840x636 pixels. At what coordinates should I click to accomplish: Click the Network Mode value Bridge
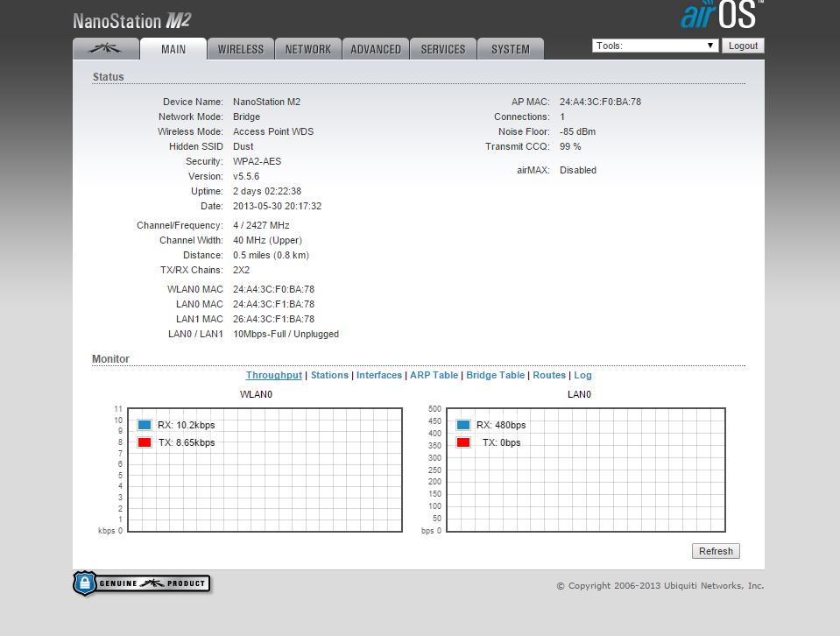point(246,117)
